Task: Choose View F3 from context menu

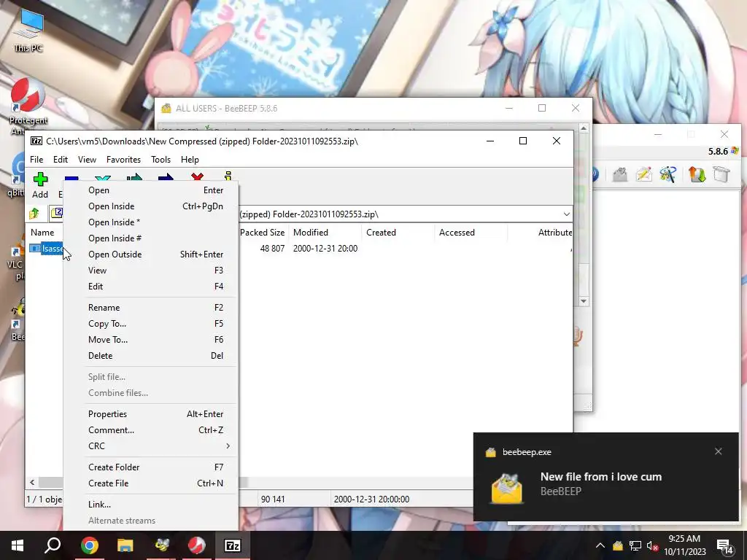Action: click(150, 271)
